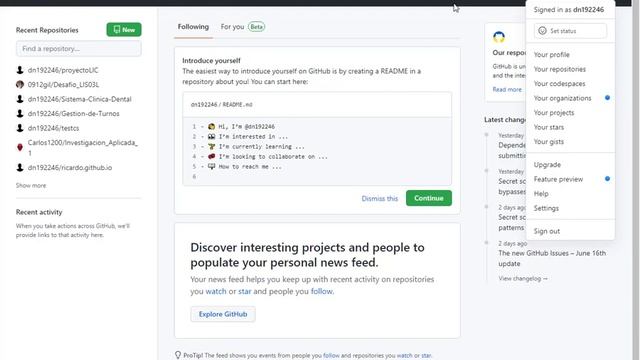The width and height of the screenshot is (640, 360).
Task: Click Sign out in user menu
Action: point(547,231)
